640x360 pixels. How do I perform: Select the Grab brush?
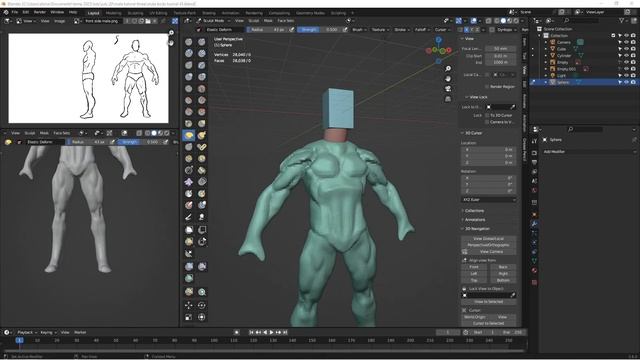click(202, 123)
